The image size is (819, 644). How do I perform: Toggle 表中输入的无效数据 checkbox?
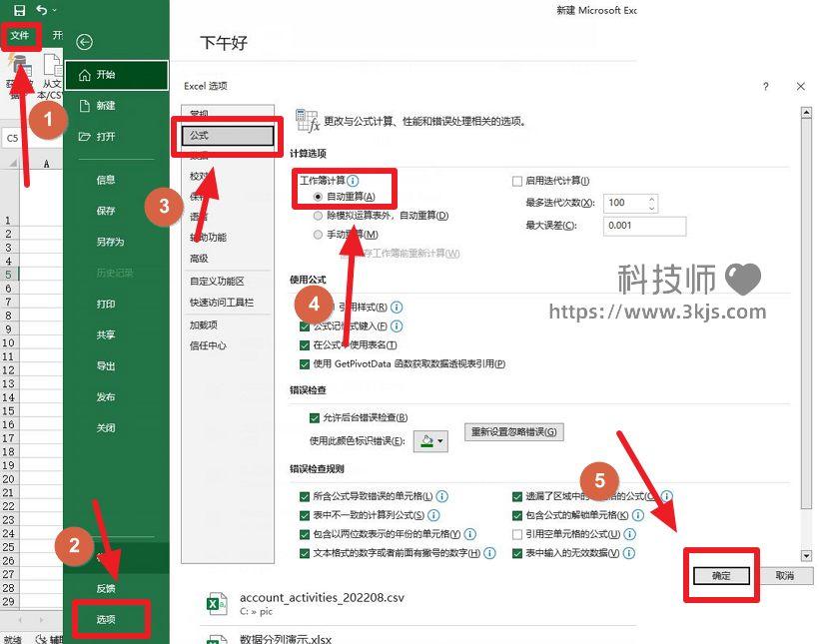coord(517,553)
